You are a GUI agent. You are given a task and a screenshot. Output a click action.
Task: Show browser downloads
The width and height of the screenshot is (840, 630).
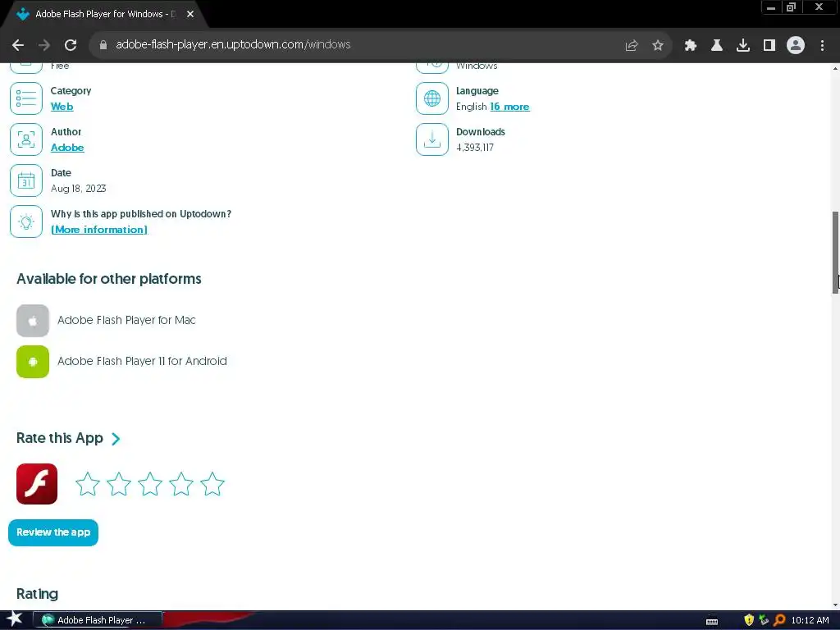coord(743,46)
